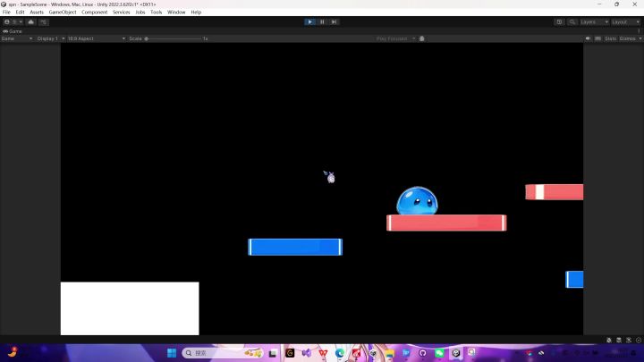The height and width of the screenshot is (362, 644).
Task: Open the Gizmos dropdown arrow
Action: (640, 38)
